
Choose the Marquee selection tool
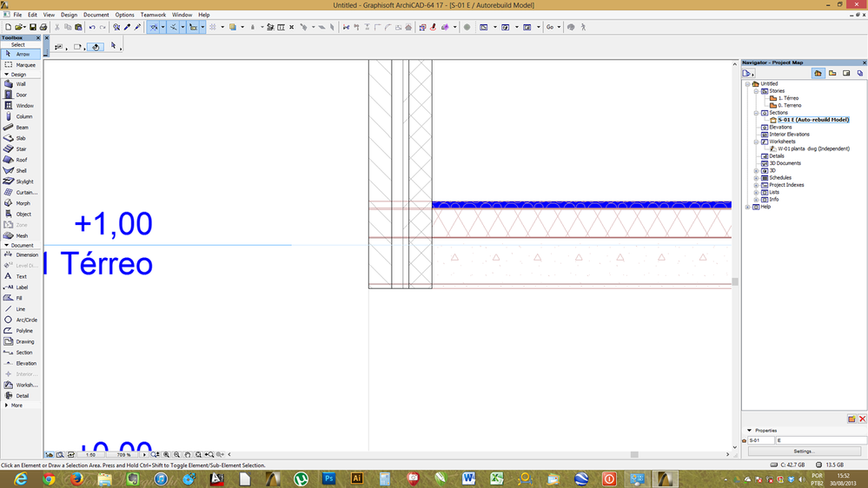click(x=24, y=65)
